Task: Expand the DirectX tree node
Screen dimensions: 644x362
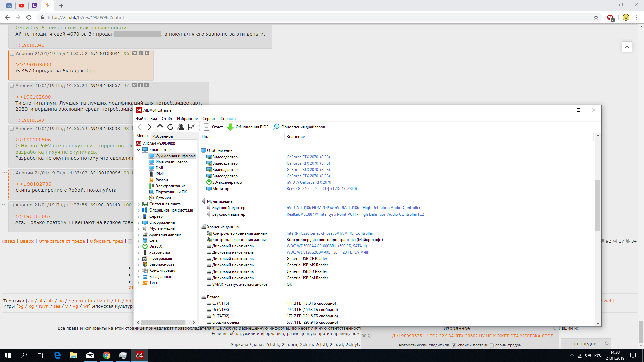Action: (138, 247)
